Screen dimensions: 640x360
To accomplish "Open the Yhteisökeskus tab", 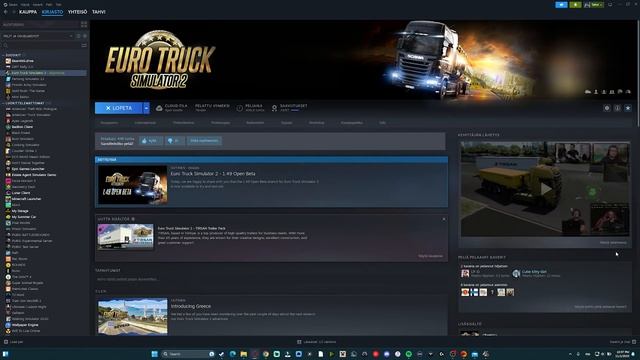I will point(183,122).
